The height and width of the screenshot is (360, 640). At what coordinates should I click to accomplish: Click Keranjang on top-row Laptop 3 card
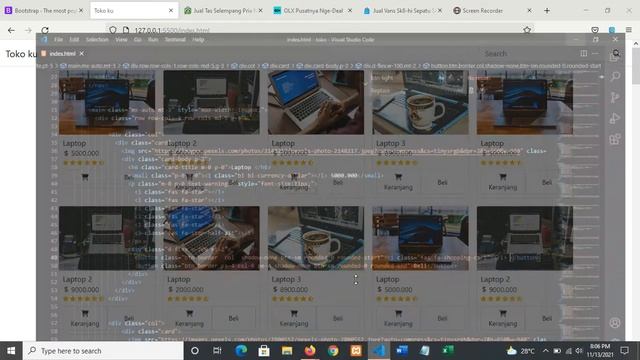pyautogui.click(x=398, y=182)
